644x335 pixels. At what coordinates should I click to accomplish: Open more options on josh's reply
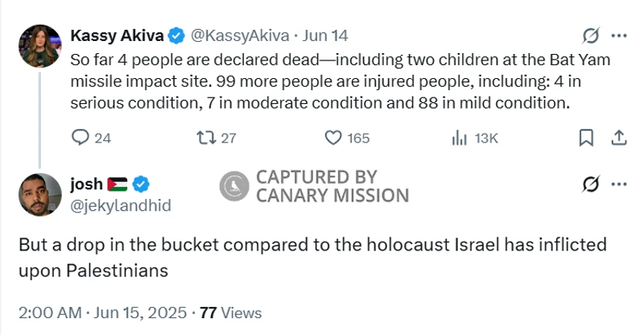coord(619,185)
